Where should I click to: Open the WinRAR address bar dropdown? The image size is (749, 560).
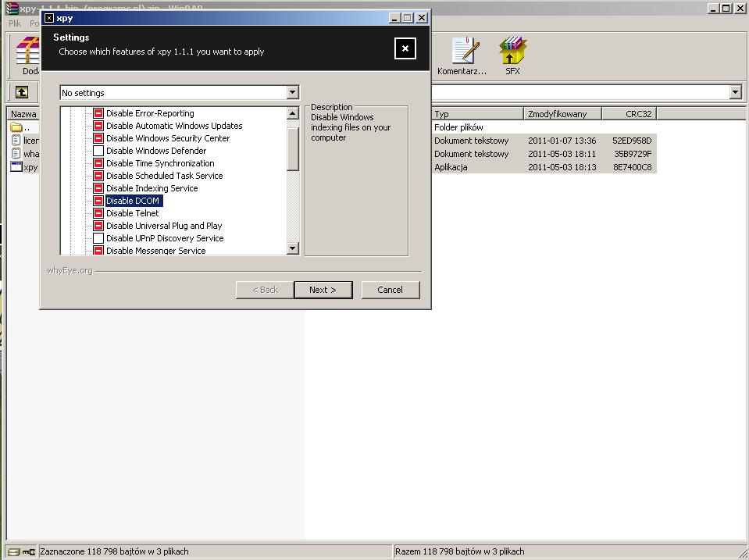point(736,91)
